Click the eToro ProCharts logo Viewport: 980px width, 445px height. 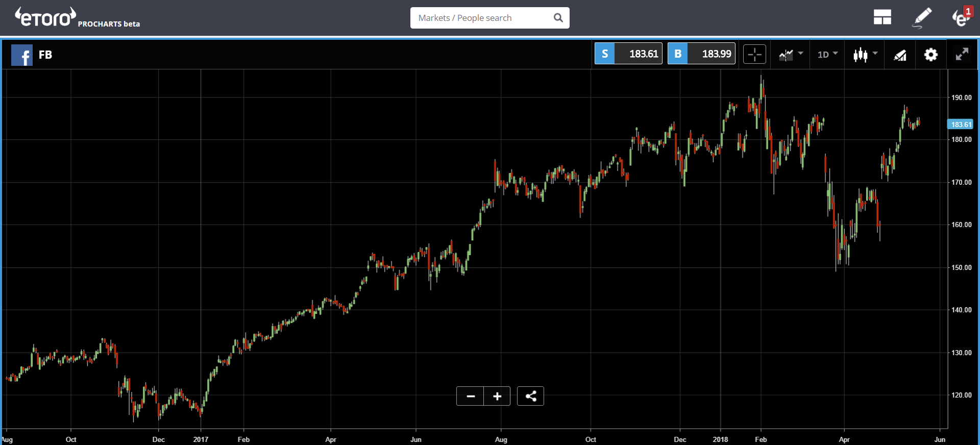[77, 18]
